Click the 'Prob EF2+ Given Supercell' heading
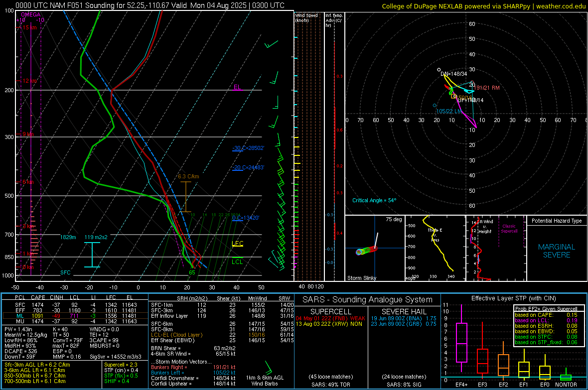This screenshot has height=390, width=588. [x=546, y=309]
